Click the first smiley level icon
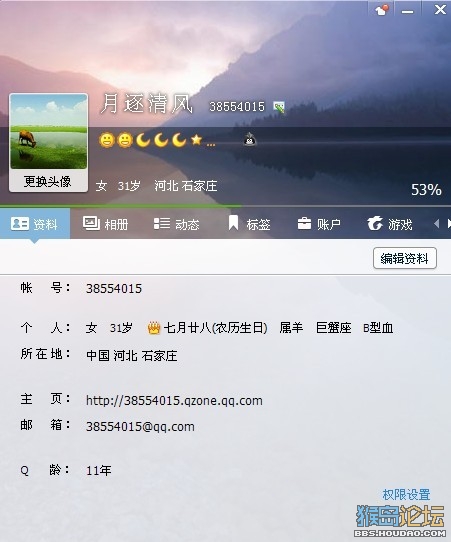Image resolution: width=451 pixels, height=542 pixels. point(106,140)
